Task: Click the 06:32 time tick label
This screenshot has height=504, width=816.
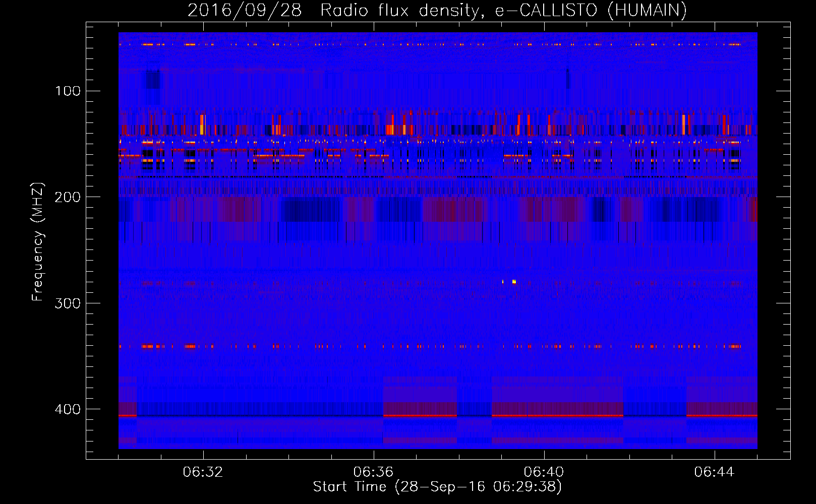Action: click(x=203, y=472)
